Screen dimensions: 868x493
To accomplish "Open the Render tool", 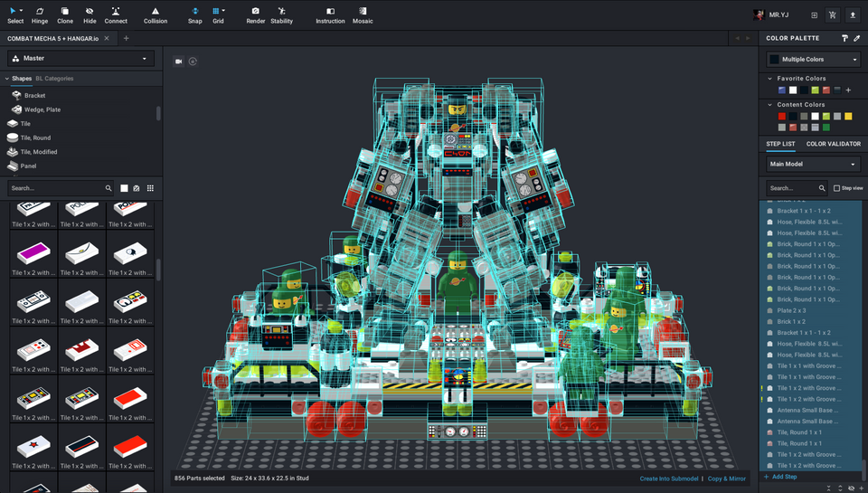I will (255, 15).
